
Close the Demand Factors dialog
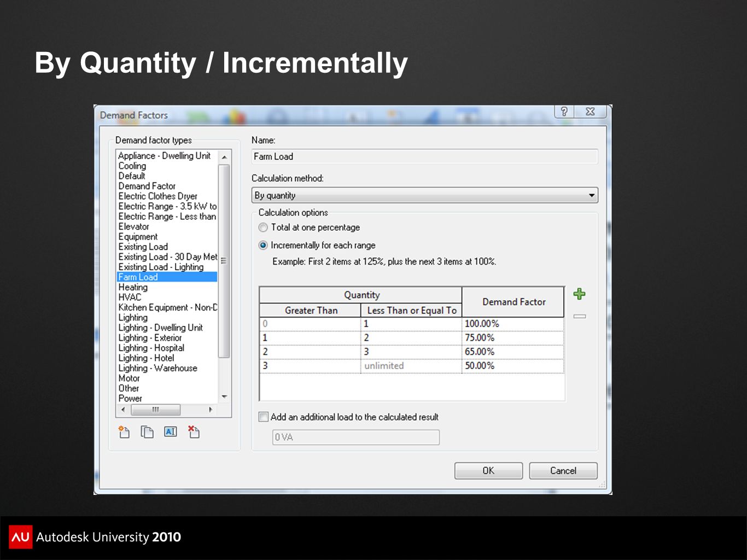[591, 112]
